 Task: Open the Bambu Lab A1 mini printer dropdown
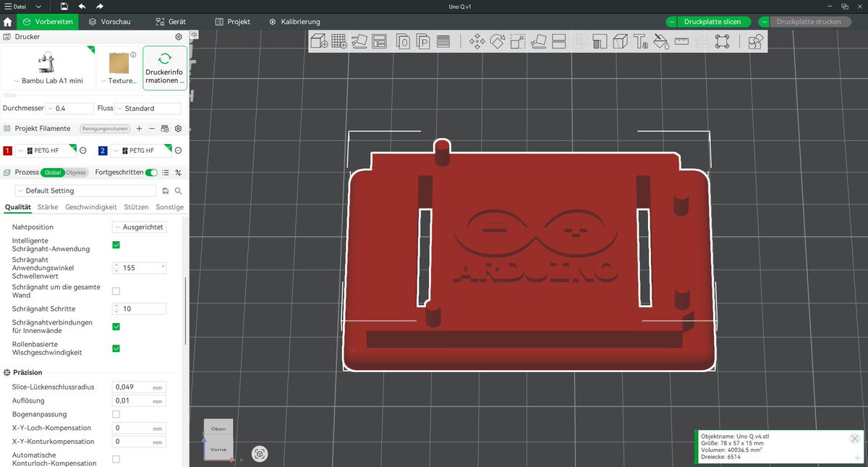click(x=48, y=69)
